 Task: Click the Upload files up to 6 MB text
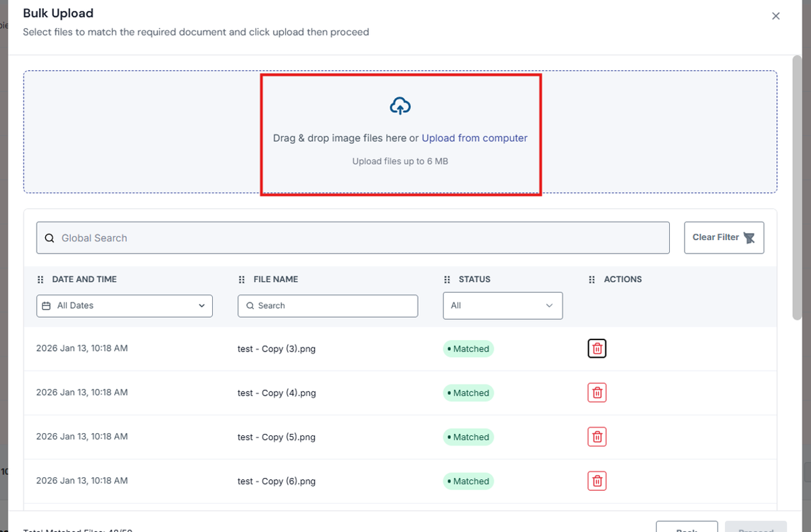click(x=400, y=162)
